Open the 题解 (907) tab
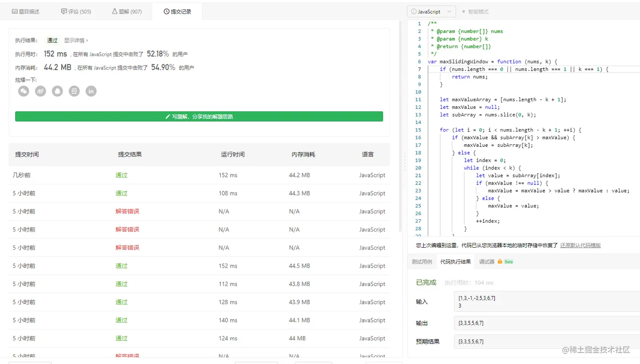 pyautogui.click(x=127, y=11)
